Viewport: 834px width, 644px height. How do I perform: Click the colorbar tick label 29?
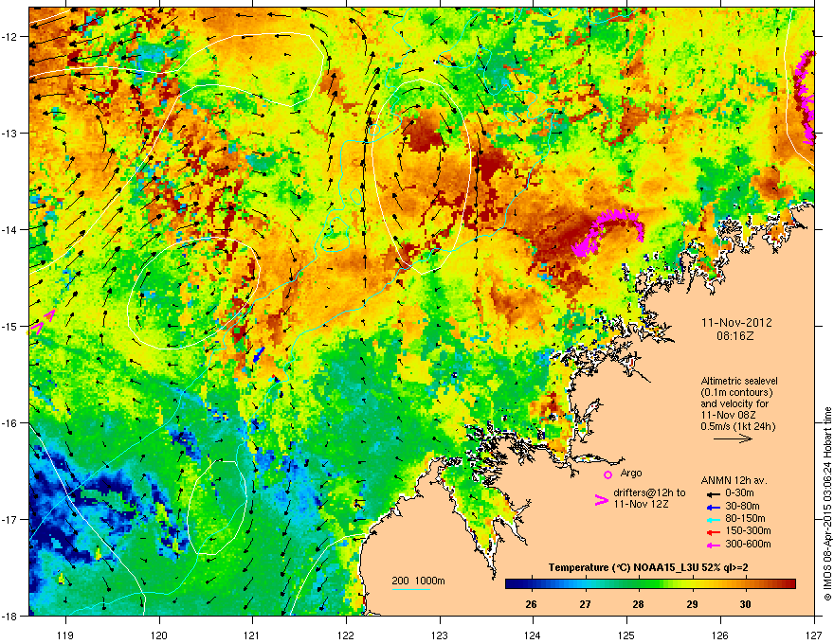tap(692, 604)
